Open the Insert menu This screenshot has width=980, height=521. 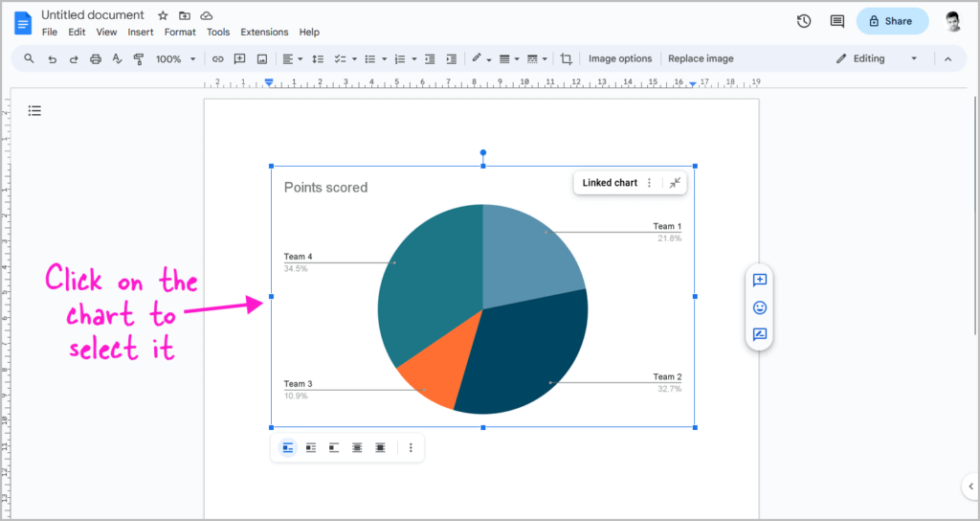141,32
